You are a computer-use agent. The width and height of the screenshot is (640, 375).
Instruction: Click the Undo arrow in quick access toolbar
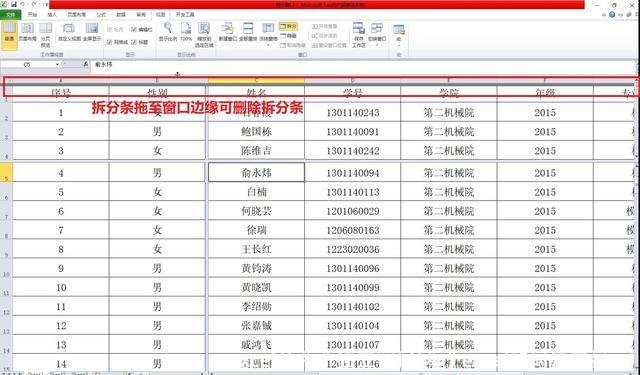click(22, 4)
